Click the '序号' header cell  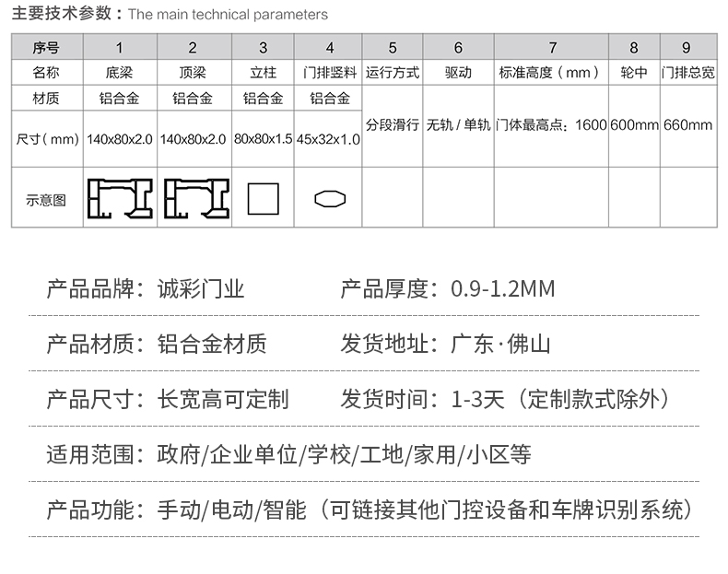click(x=46, y=47)
